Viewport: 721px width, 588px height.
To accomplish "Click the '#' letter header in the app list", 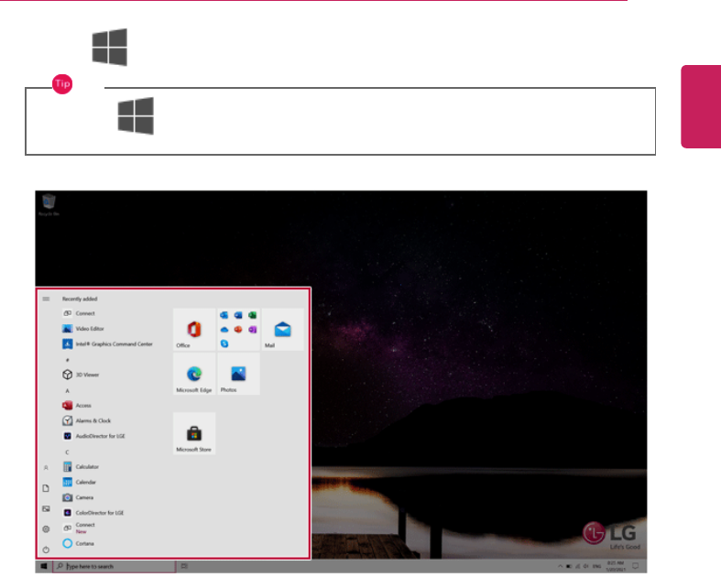I will pos(68,360).
